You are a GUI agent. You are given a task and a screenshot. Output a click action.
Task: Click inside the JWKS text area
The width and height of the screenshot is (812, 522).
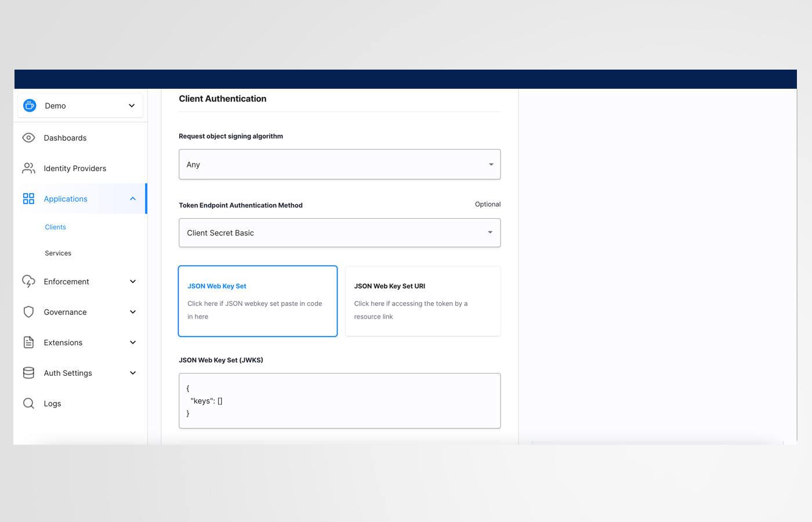tap(339, 400)
